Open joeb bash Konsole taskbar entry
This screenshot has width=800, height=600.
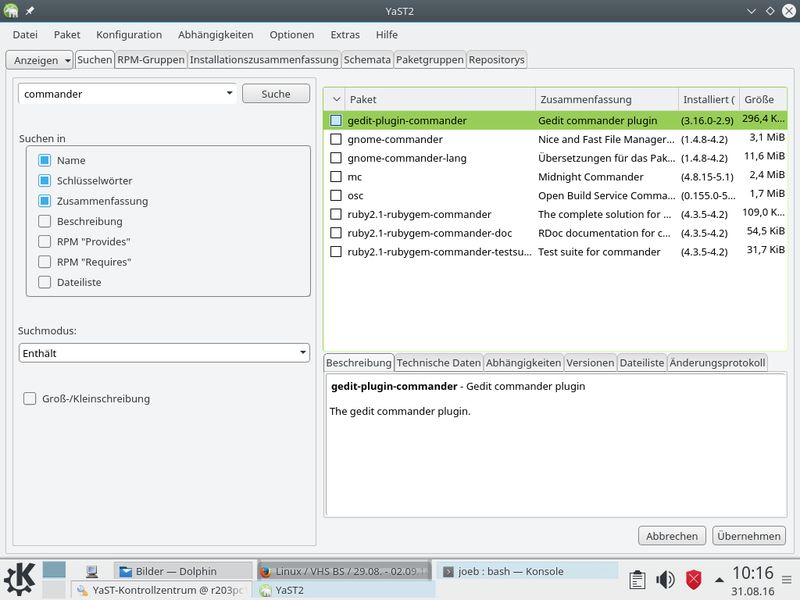tap(527, 571)
